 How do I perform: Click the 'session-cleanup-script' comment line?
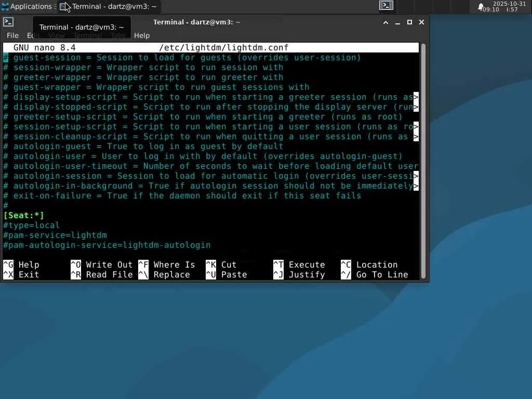click(211, 137)
